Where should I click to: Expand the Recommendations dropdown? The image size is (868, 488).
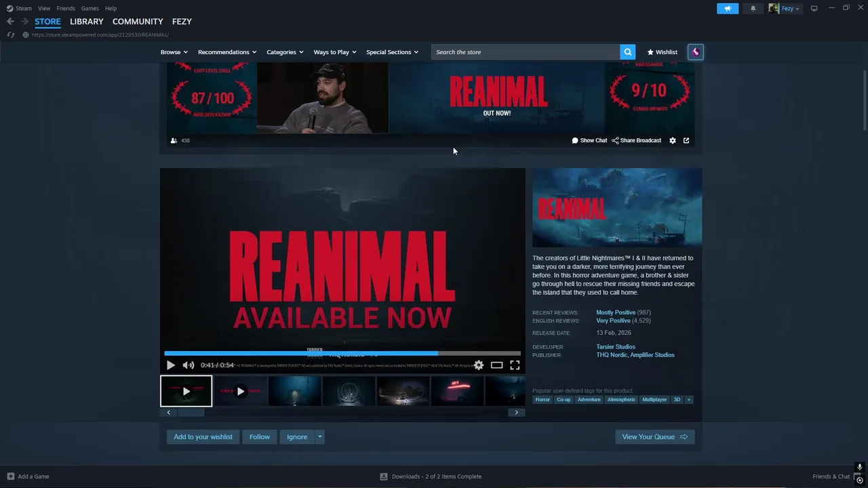pyautogui.click(x=227, y=52)
